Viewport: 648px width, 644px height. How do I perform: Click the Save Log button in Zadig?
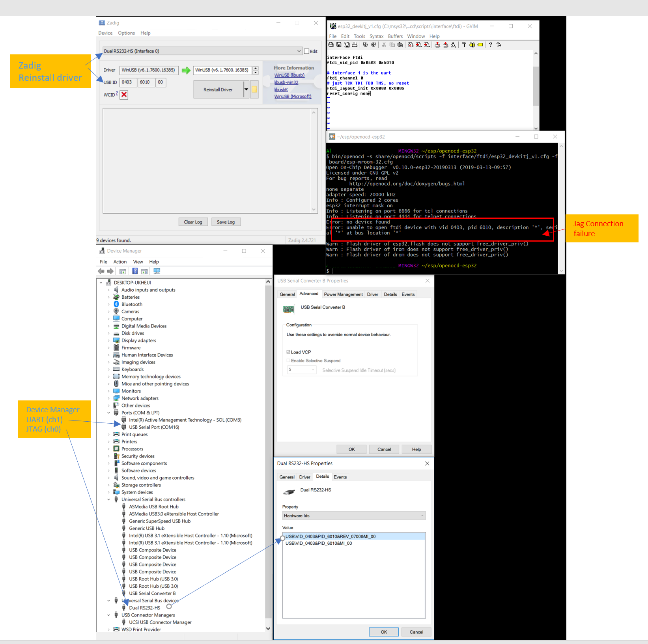(x=226, y=222)
